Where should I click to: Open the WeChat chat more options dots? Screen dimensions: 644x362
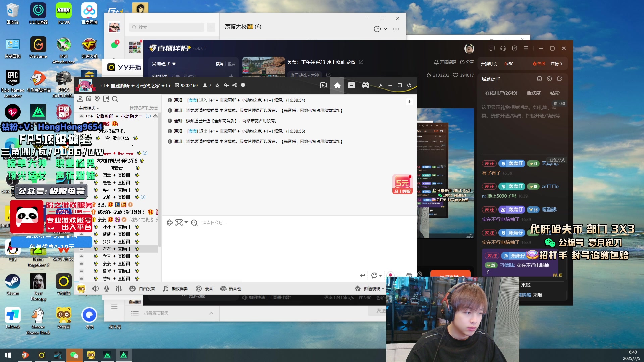click(x=396, y=29)
